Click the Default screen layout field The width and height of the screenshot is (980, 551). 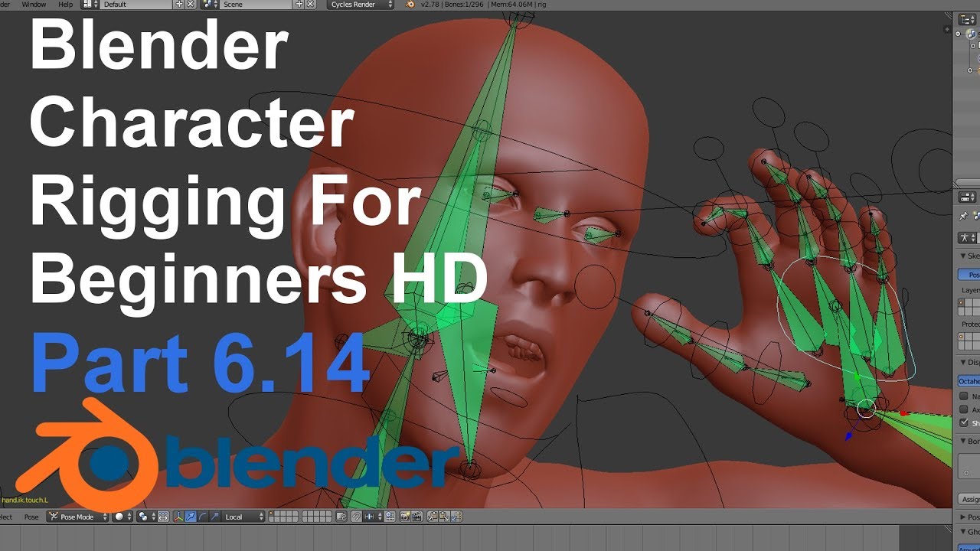(x=138, y=5)
